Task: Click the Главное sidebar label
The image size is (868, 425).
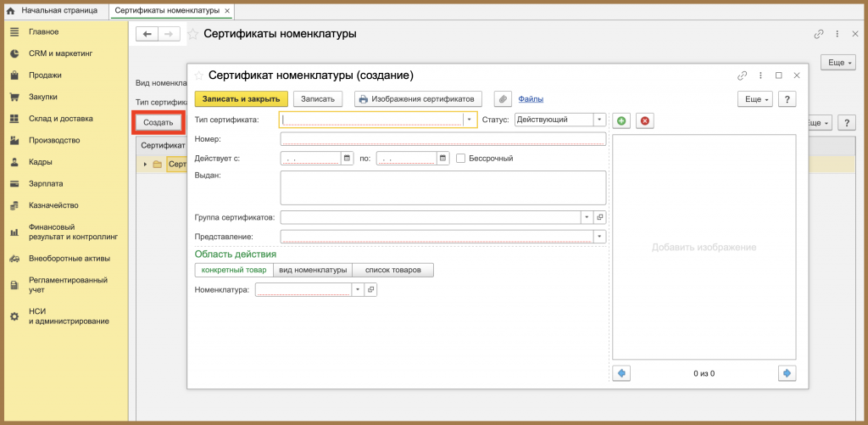Action: 44,31
